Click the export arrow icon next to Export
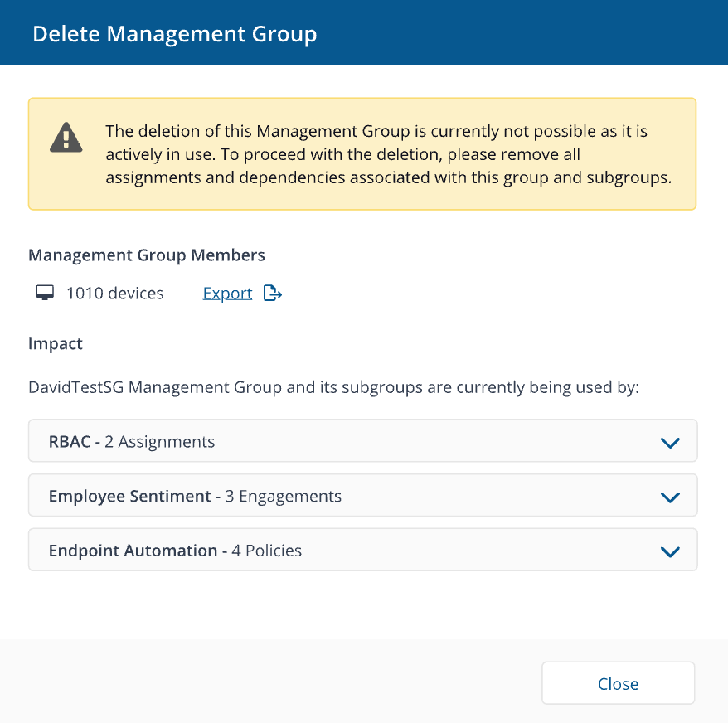Viewport: 728px width, 723px height. click(x=273, y=294)
